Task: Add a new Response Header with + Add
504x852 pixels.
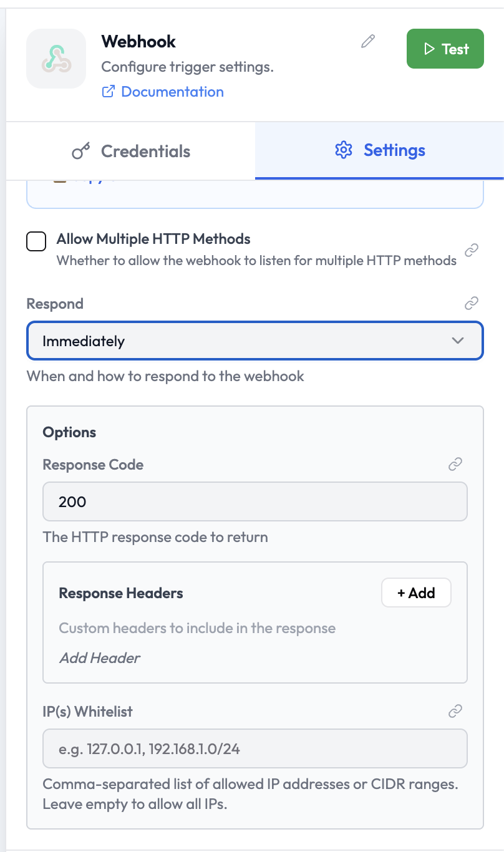Action: 416,593
